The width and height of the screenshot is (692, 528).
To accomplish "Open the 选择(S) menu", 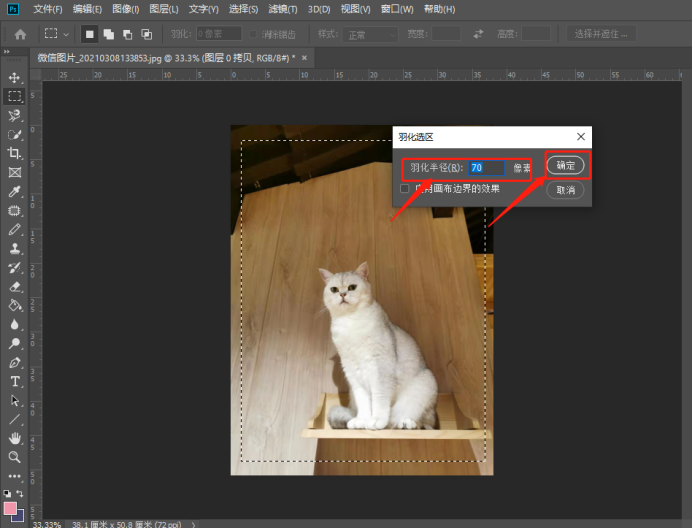I will coord(243,9).
